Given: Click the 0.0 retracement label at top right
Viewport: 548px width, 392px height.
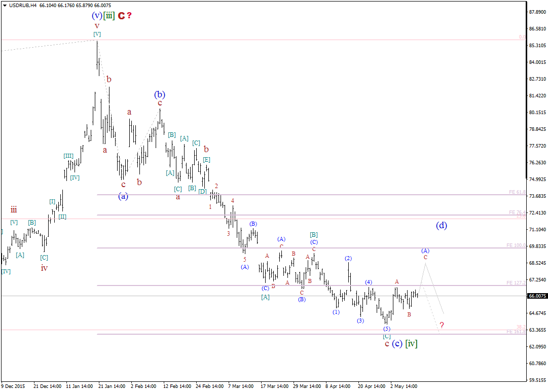Looking at the screenshot, I should (x=522, y=37).
